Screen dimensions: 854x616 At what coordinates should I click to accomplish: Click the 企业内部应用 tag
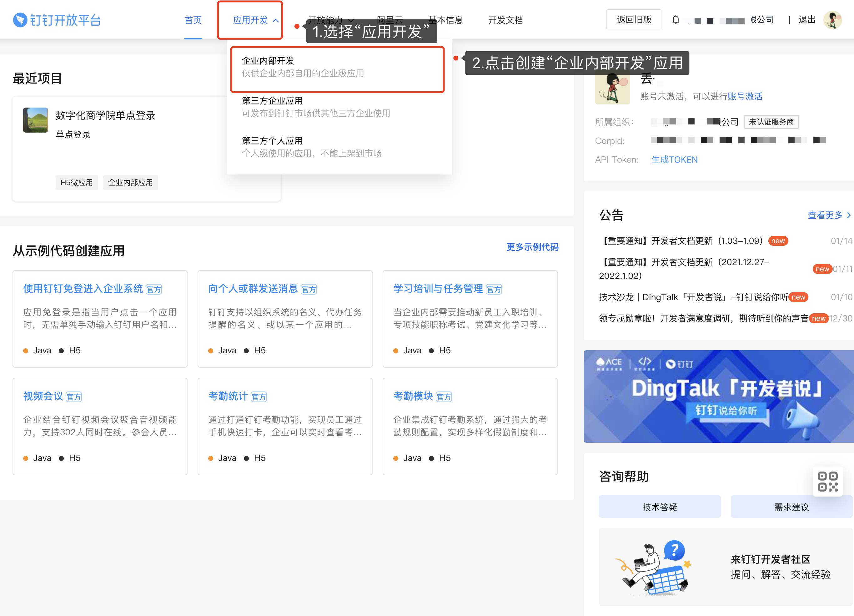click(x=130, y=183)
